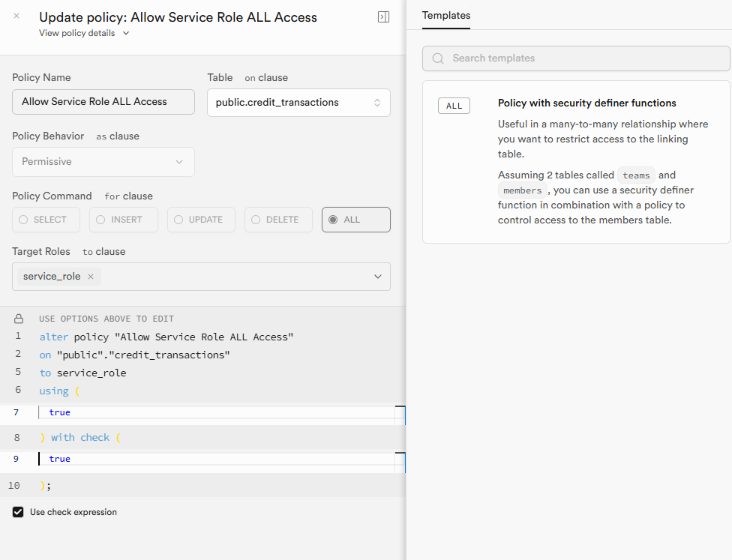Open the Target Roles dropdown chevron
Screen dimensions: 732x560
point(377,277)
